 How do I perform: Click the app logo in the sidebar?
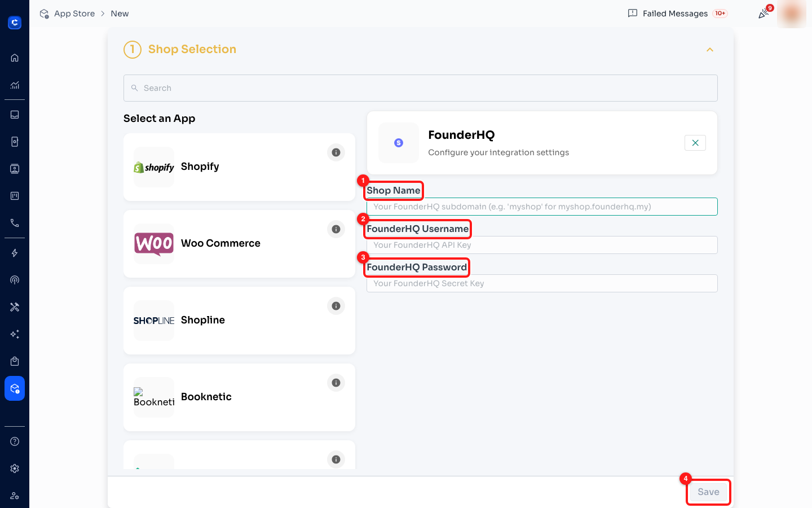pyautogui.click(x=15, y=23)
